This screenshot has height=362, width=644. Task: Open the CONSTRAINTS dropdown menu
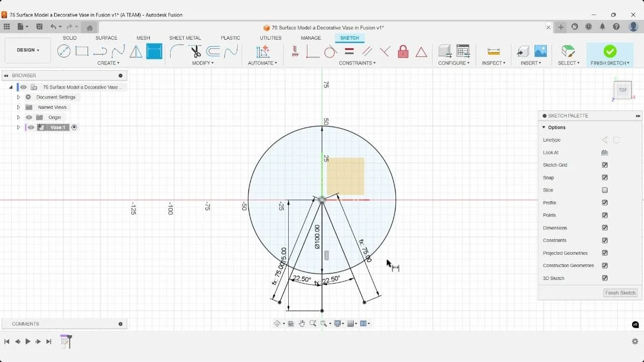tap(357, 63)
